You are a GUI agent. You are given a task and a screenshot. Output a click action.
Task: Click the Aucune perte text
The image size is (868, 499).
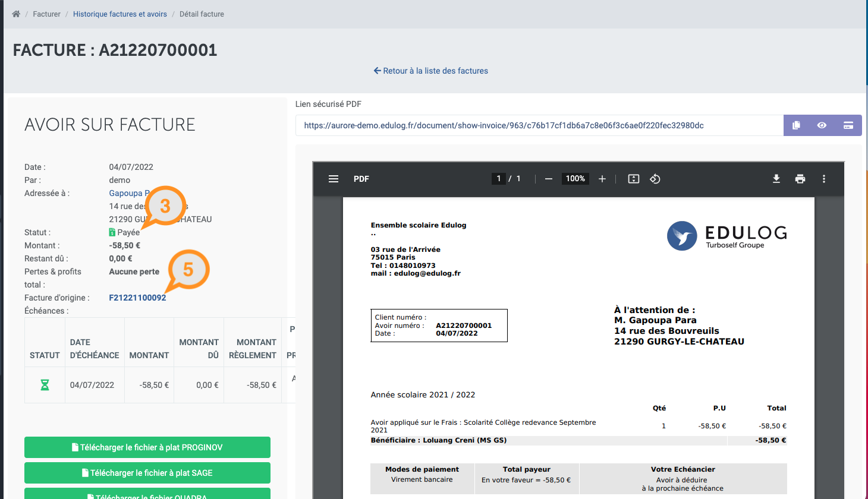(x=134, y=271)
